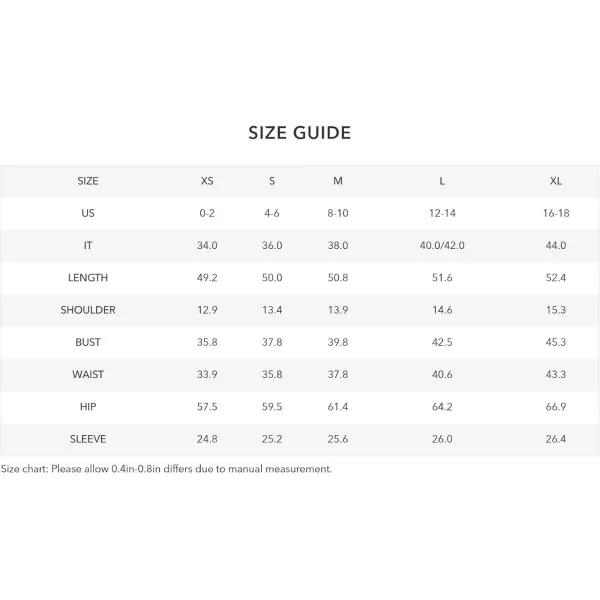Select the XL column header

[x=556, y=181]
